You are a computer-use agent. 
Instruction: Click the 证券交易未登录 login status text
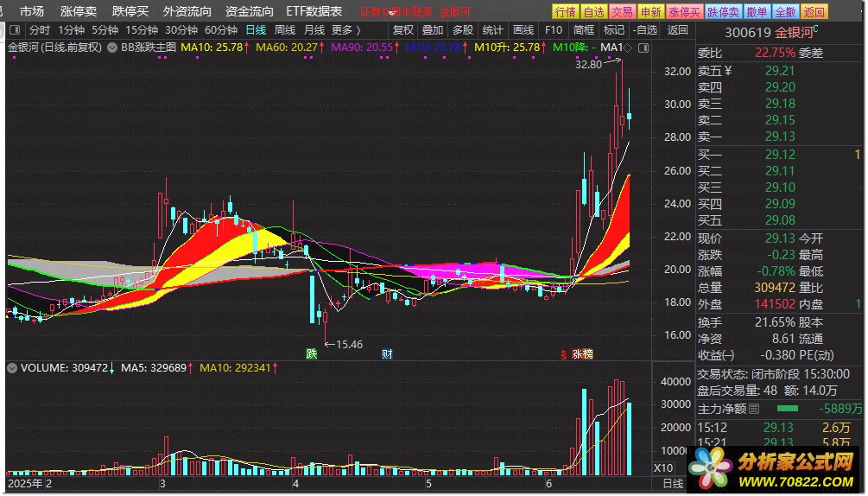point(396,11)
